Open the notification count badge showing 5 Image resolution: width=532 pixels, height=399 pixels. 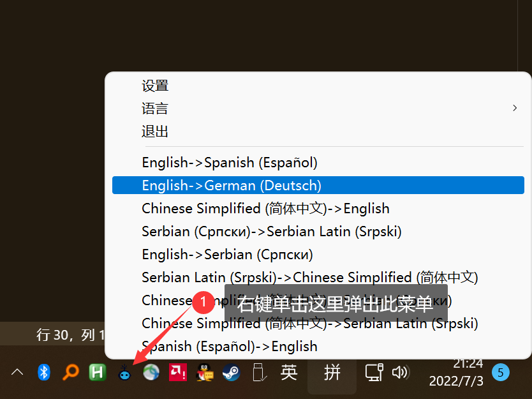click(x=501, y=372)
